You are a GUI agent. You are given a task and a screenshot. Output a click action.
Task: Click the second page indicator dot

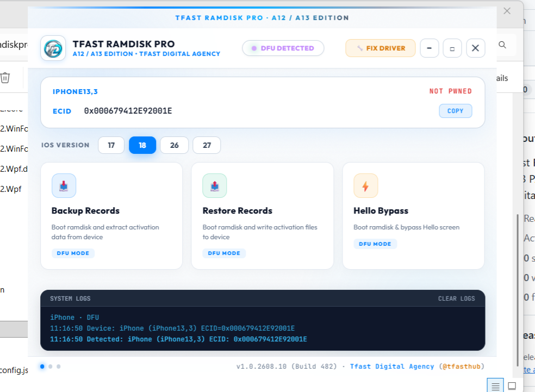point(51,366)
